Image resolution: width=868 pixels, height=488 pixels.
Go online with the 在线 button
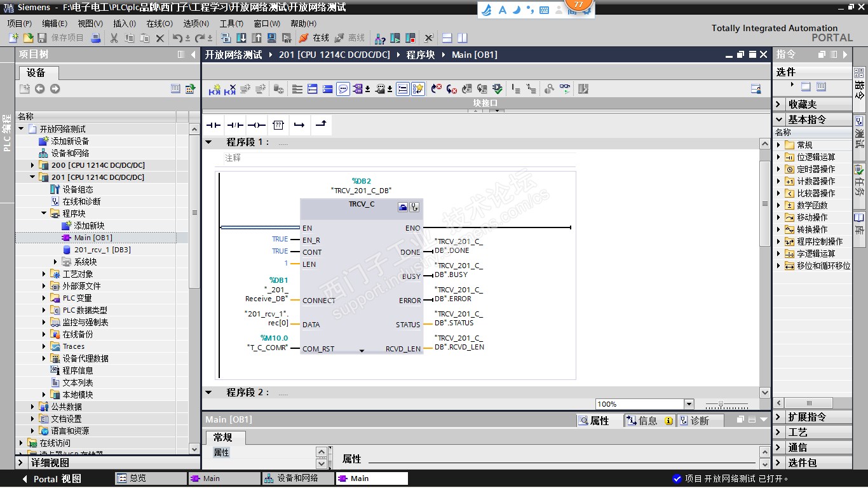[314, 38]
